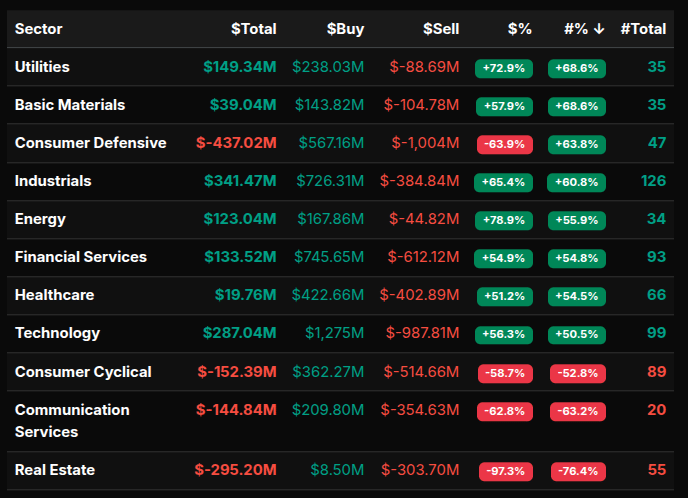The image size is (688, 498).
Task: Open the Utilities sector row
Action: (x=42, y=67)
